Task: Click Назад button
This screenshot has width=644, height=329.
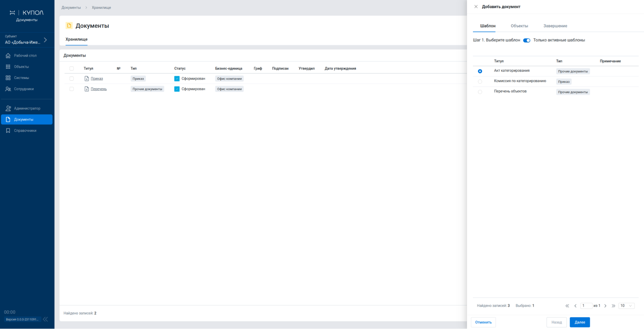Action: pos(556,322)
